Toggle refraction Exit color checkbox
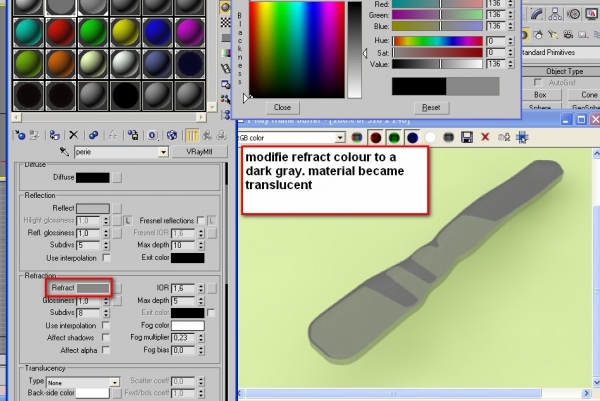The height and width of the screenshot is (401, 600). tap(211, 313)
